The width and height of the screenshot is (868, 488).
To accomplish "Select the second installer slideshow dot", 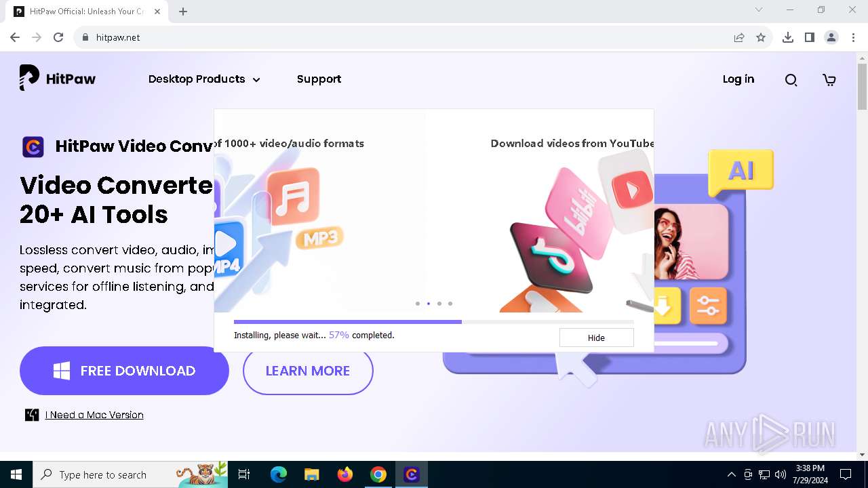I will (x=429, y=304).
